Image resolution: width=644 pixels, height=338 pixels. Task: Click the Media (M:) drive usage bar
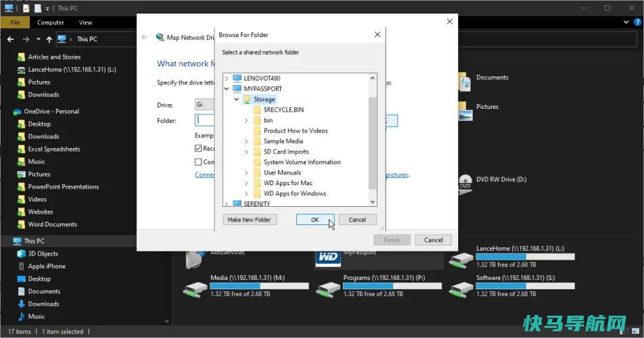pyautogui.click(x=260, y=286)
